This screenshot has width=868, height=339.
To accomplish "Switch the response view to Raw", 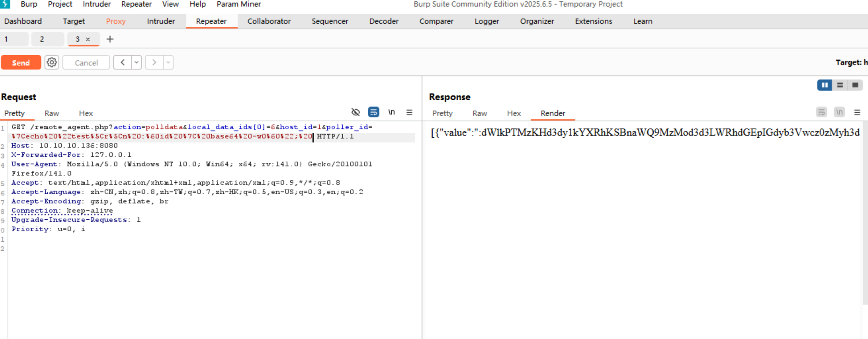I will pyautogui.click(x=479, y=113).
